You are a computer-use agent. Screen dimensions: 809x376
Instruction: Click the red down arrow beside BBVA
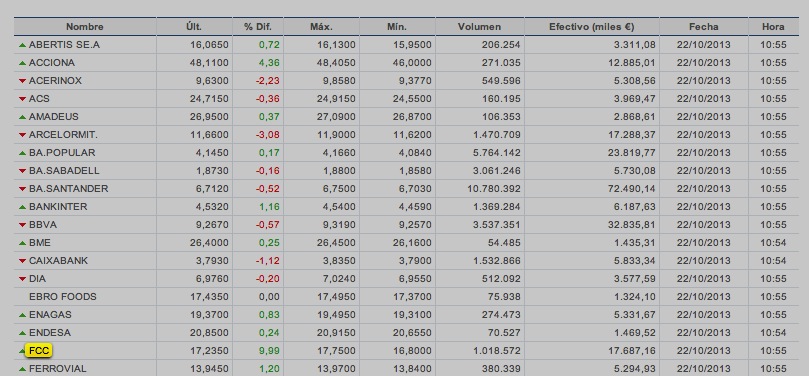(22, 225)
